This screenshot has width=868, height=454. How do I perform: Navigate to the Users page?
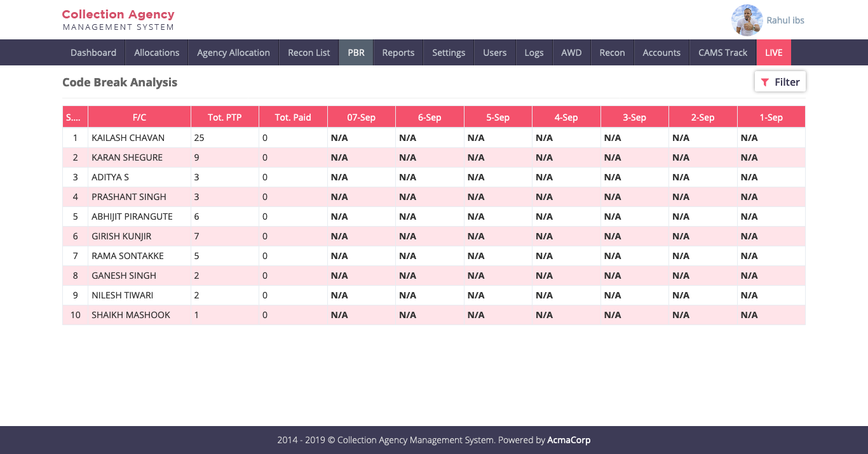[494, 53]
